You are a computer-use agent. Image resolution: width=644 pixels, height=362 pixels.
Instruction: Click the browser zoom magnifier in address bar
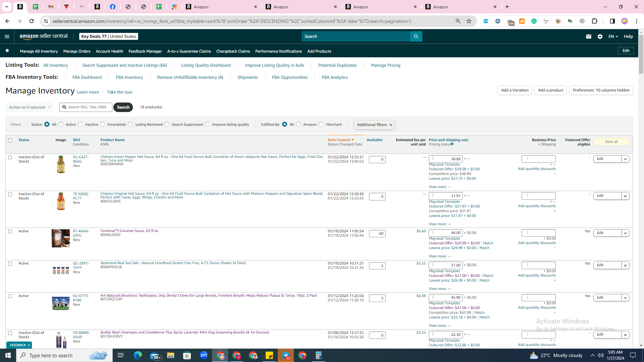click(458, 21)
